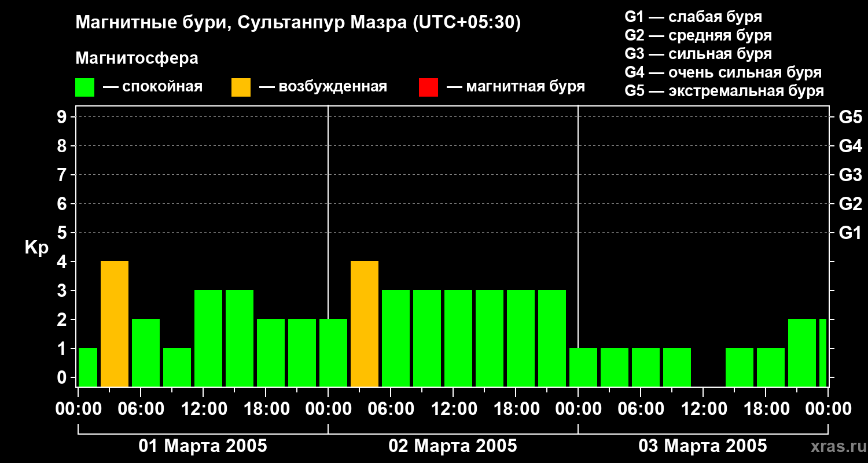The width and height of the screenshot is (868, 463).
Task: Click the 'G5' label on the right axis
Action: pos(851,117)
